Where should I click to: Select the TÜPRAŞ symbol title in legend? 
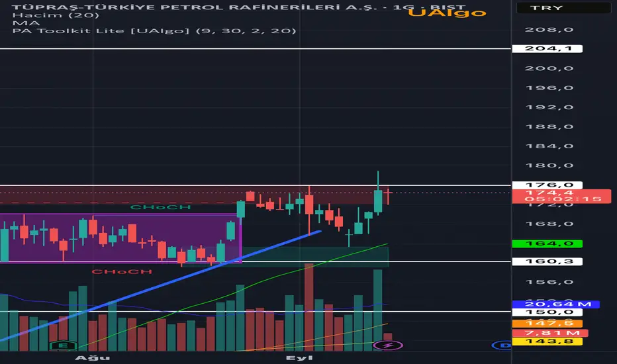[x=238, y=7]
